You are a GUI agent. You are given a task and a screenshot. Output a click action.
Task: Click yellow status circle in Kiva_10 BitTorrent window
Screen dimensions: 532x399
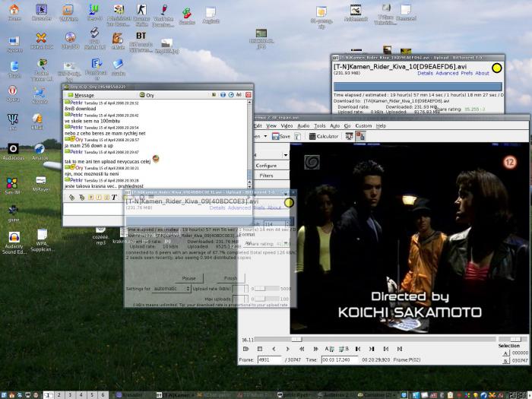coord(497,68)
